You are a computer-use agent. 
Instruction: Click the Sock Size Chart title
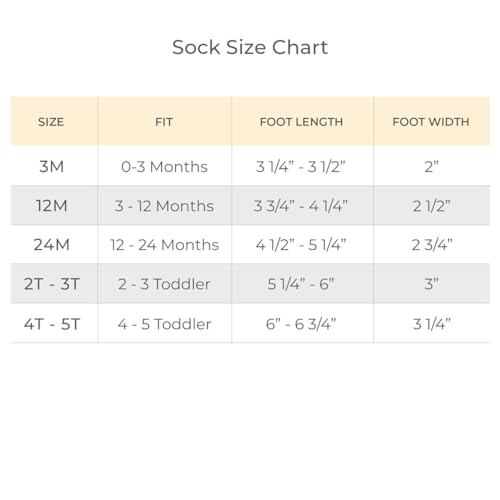pos(250,47)
